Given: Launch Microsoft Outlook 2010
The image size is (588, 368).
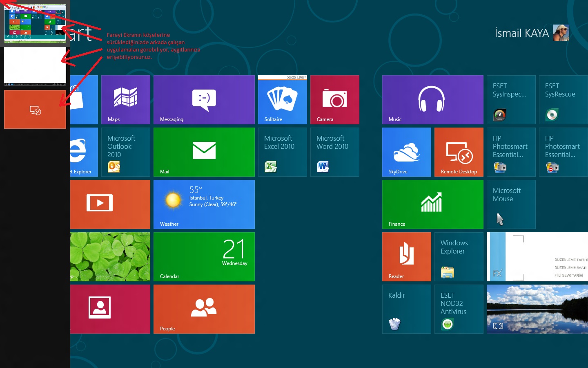Looking at the screenshot, I should (x=126, y=152).
